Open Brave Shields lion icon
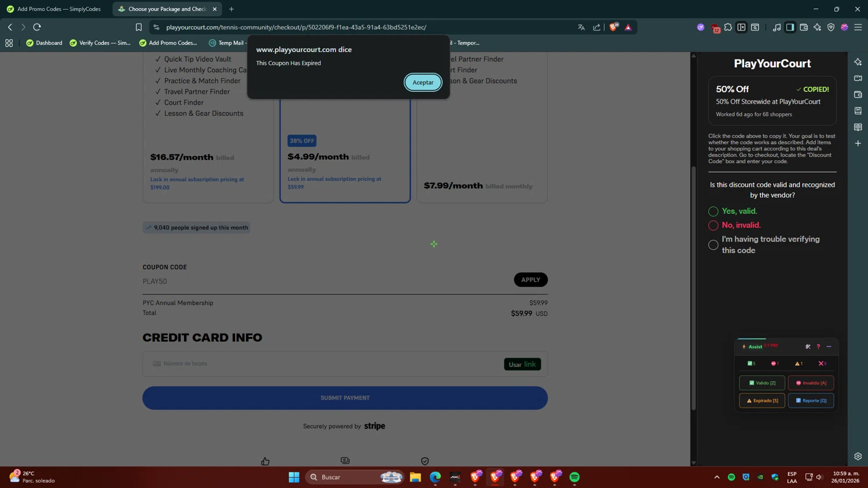 [613, 27]
